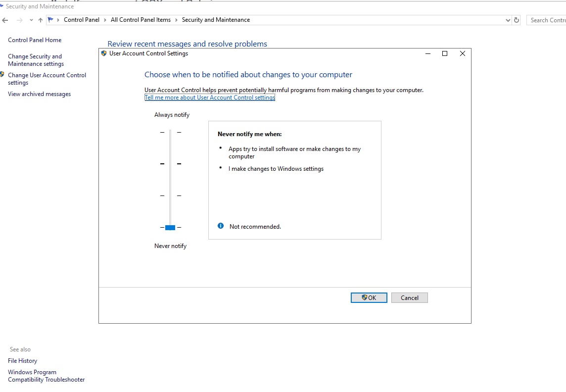Click the Security and Maintenance window title icon
Image resolution: width=566 pixels, height=392 pixels.
point(1,6)
